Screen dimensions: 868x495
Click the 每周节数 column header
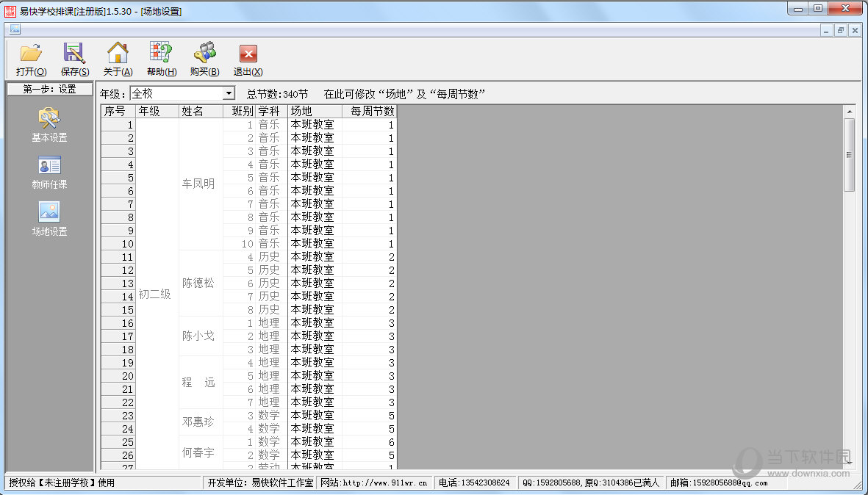(x=369, y=111)
